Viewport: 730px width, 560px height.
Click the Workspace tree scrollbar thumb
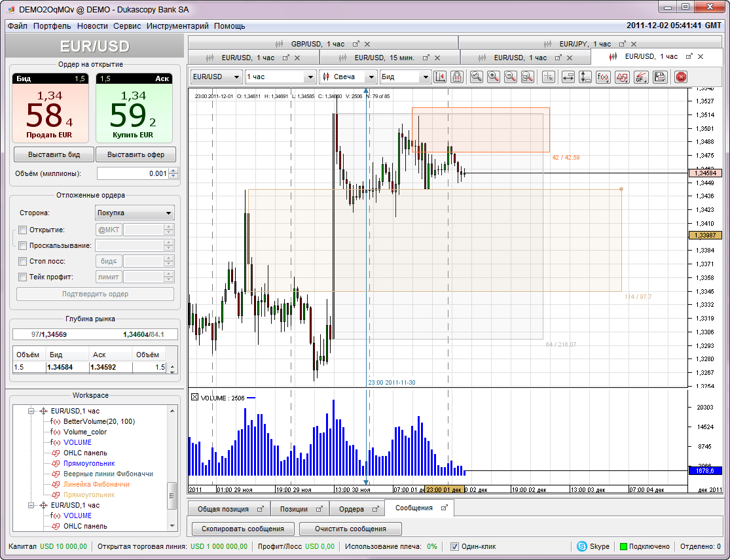pos(172,495)
